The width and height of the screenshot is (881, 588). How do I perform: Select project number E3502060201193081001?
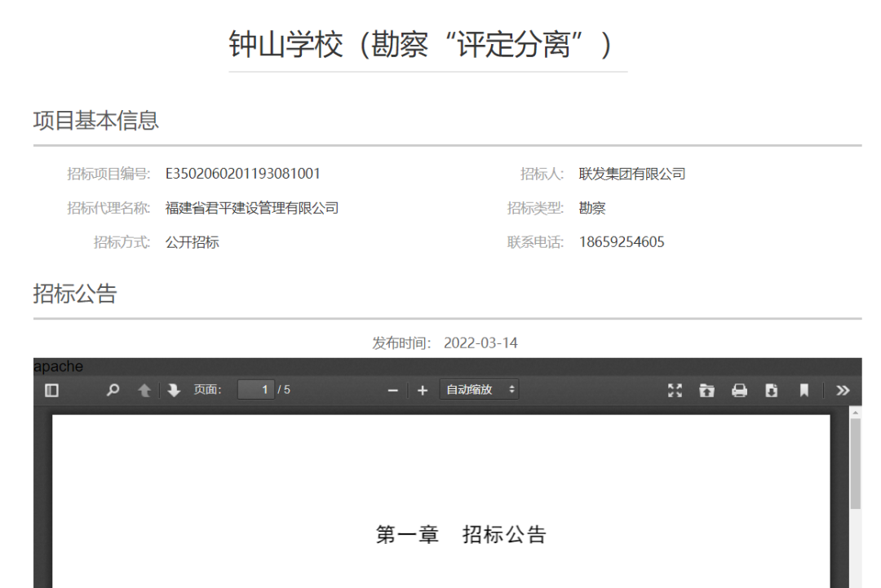click(243, 174)
